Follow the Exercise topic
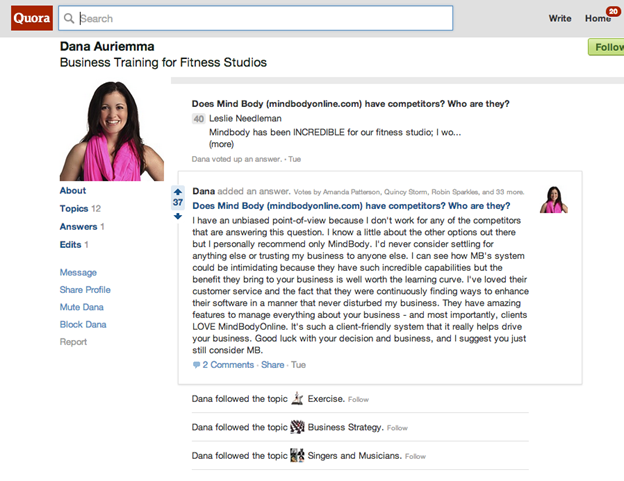The height and width of the screenshot is (481, 624). coord(358,399)
